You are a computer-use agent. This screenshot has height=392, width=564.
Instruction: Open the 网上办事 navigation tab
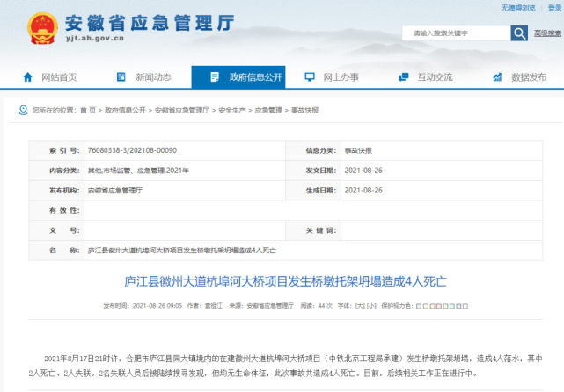click(x=333, y=76)
